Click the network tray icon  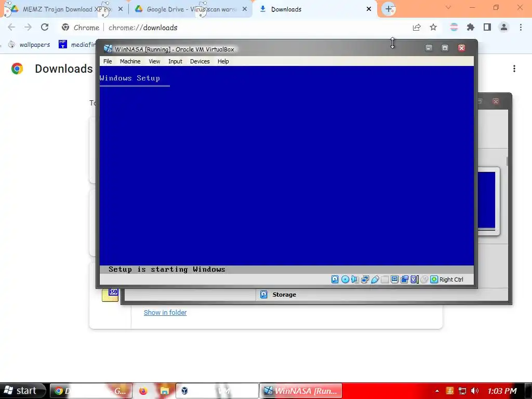click(x=462, y=391)
